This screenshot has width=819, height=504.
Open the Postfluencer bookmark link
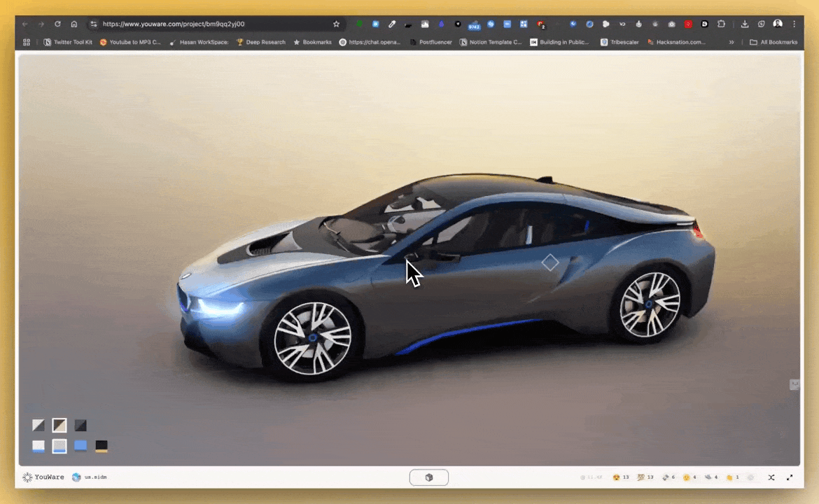point(430,42)
